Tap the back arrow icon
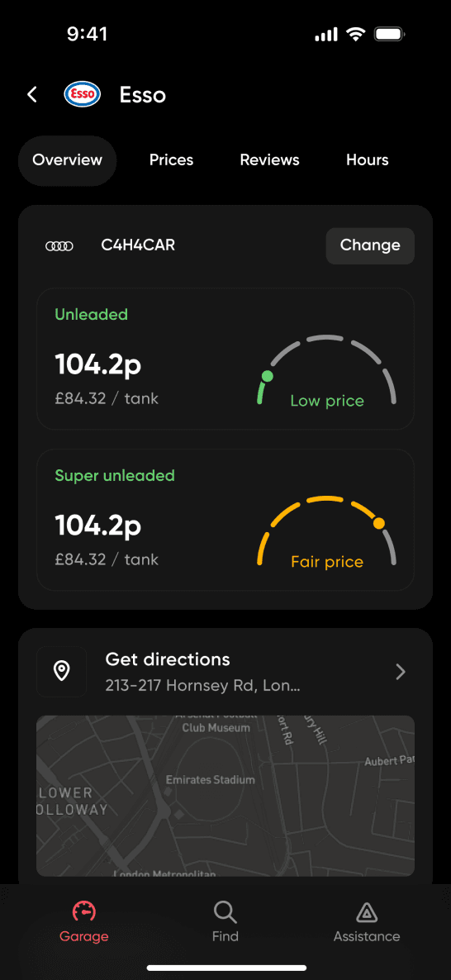Screen dimensions: 451x980 coord(32,95)
